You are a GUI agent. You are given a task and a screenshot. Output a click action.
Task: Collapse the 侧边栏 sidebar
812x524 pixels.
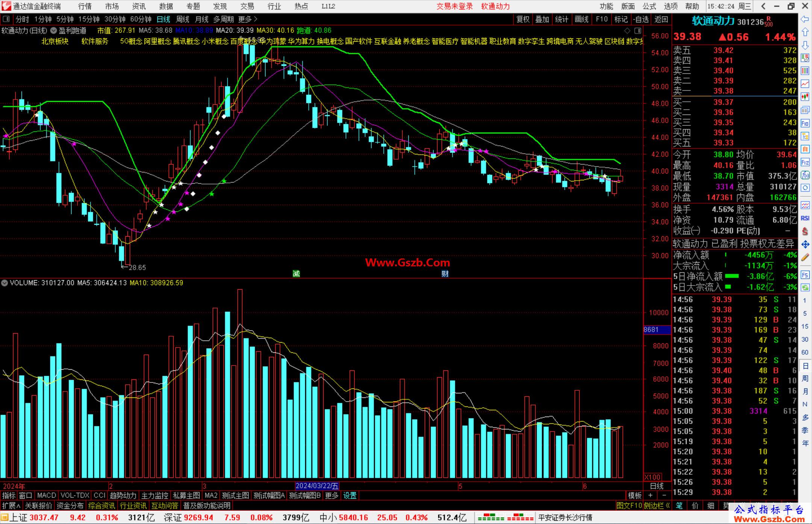[657, 506]
